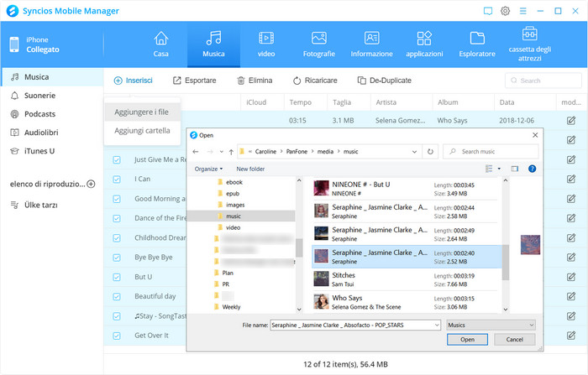This screenshot has width=588, height=375.
Task: Click the Esportare button
Action: click(x=194, y=81)
